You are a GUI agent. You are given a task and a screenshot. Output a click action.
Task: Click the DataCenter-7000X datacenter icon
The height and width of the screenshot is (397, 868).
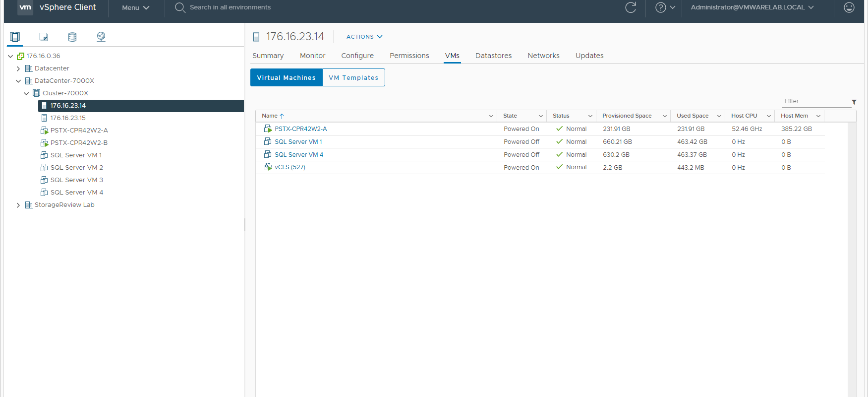(29, 81)
